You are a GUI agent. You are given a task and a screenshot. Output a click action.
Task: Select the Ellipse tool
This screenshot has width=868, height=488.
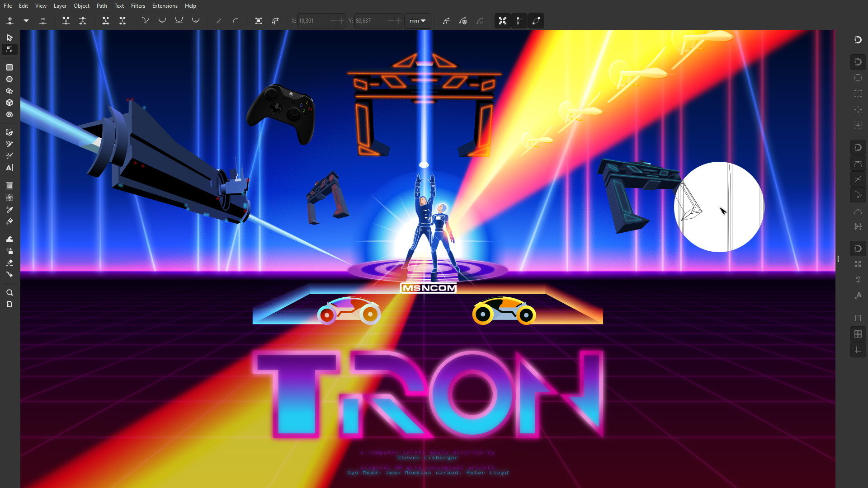[9, 79]
